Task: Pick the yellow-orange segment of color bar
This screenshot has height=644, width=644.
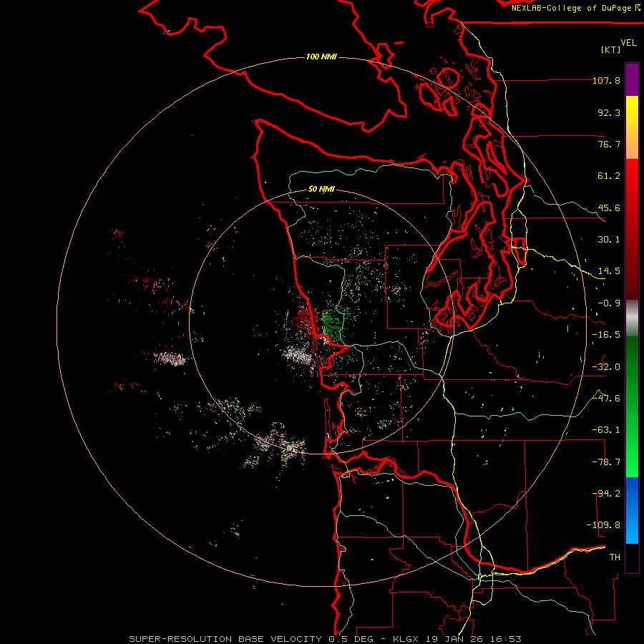Action: click(x=632, y=127)
